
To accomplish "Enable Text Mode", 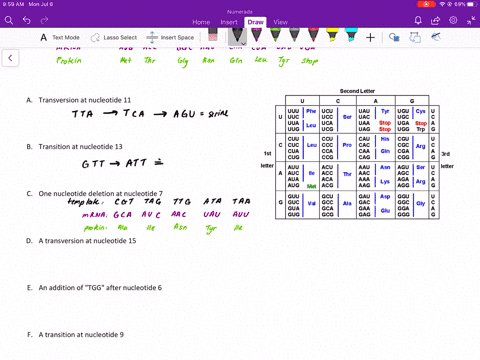I will (x=60, y=37).
